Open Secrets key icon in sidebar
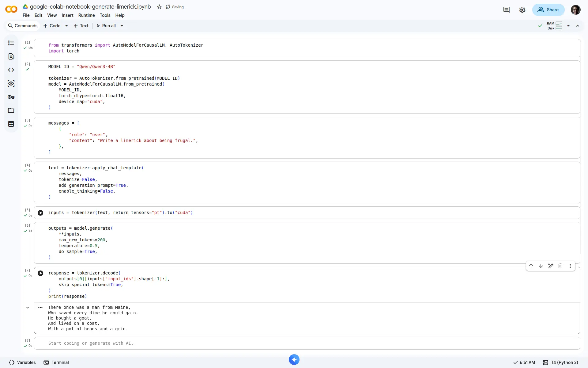588x368 pixels. [x=11, y=97]
